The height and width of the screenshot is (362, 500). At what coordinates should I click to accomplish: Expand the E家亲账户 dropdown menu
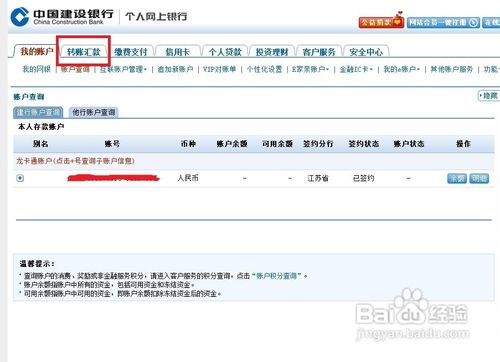(310, 69)
